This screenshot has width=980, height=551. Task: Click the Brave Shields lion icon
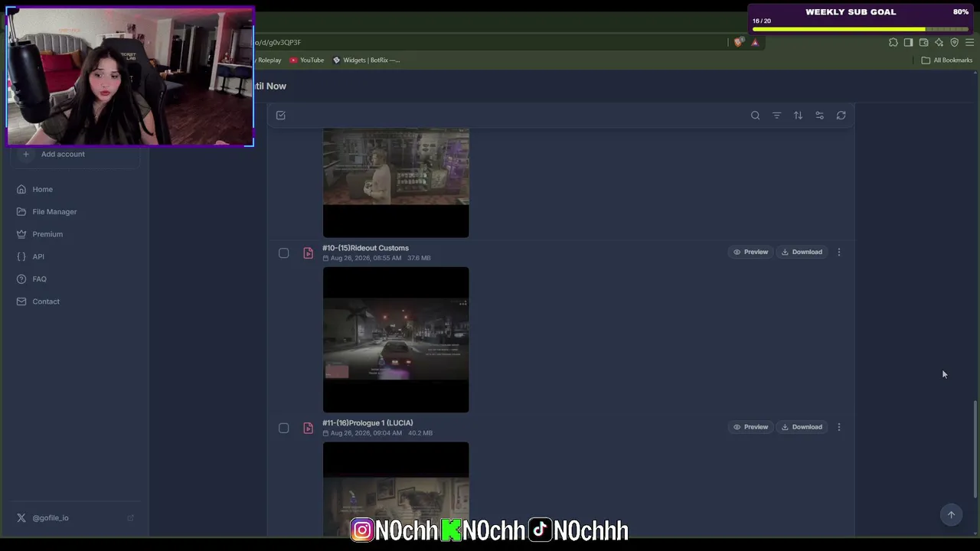(738, 43)
